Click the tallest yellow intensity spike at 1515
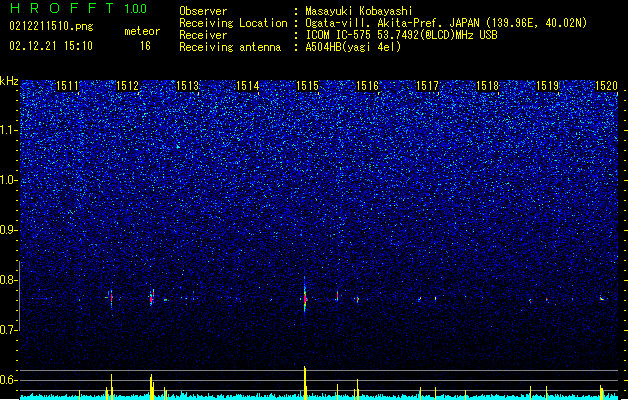Screen dimensions: 629x400 pos(305,381)
